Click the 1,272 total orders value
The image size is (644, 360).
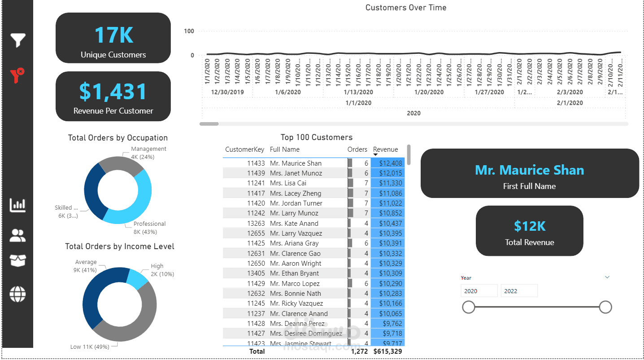[360, 351]
